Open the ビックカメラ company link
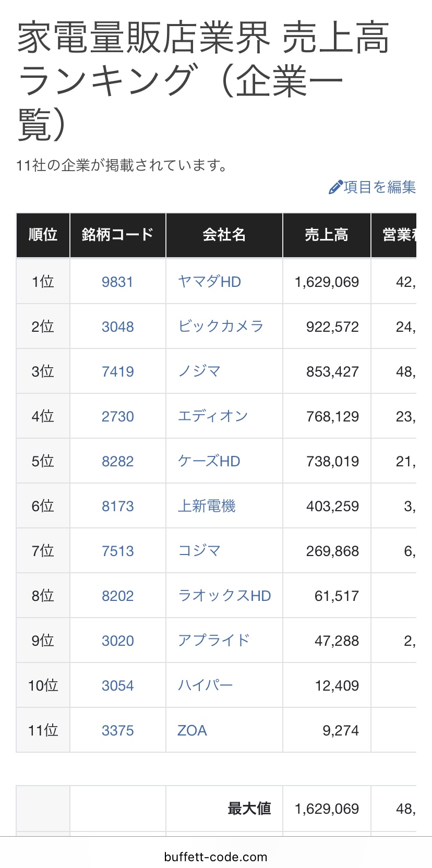Screen dimensions: 432x868 click(x=220, y=327)
